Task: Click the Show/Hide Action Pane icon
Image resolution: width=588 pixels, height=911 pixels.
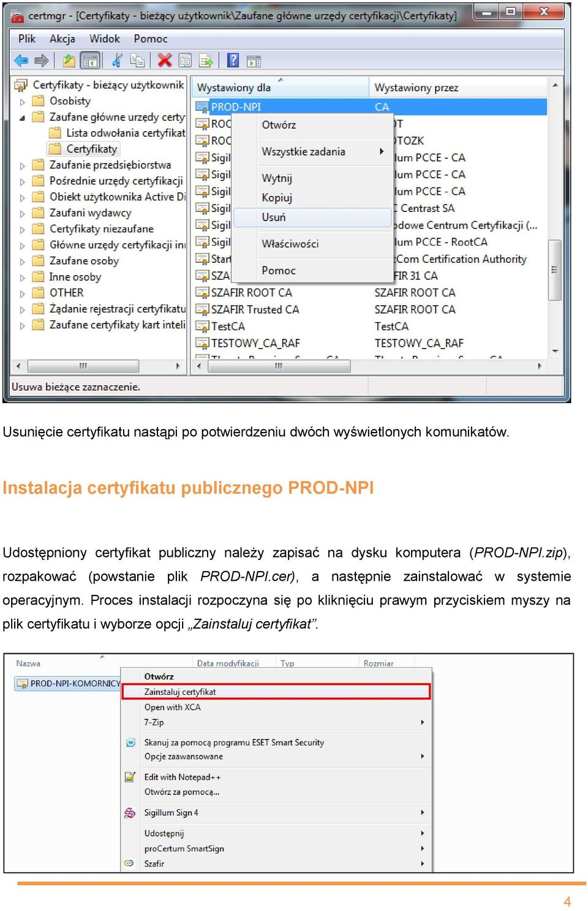Action: pos(254,61)
